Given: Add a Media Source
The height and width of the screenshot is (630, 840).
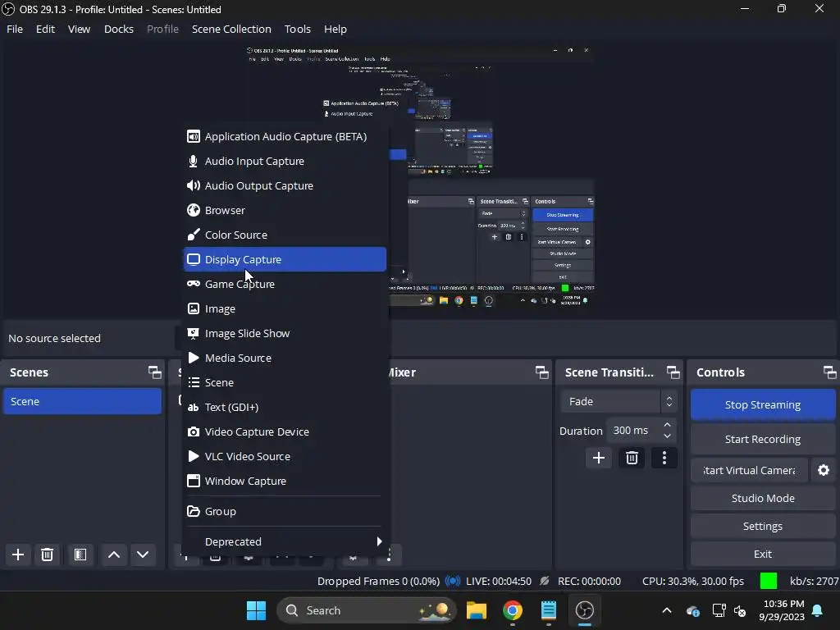Looking at the screenshot, I should pyautogui.click(x=285, y=358).
